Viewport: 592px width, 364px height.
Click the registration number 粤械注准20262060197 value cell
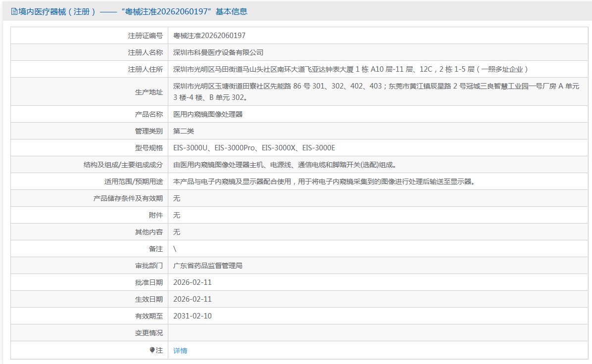[209, 36]
